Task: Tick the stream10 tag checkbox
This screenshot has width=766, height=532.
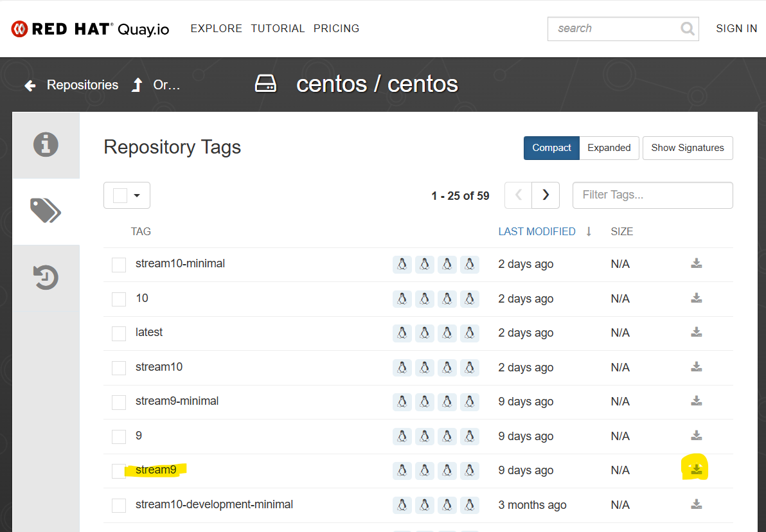Action: coord(119,368)
